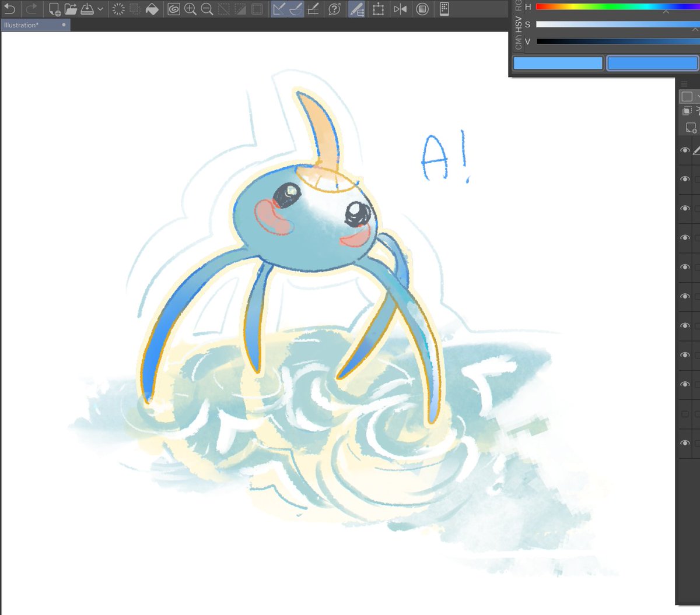The image size is (700, 615).
Task: Click on the Value (V) slider
Action: (618, 41)
